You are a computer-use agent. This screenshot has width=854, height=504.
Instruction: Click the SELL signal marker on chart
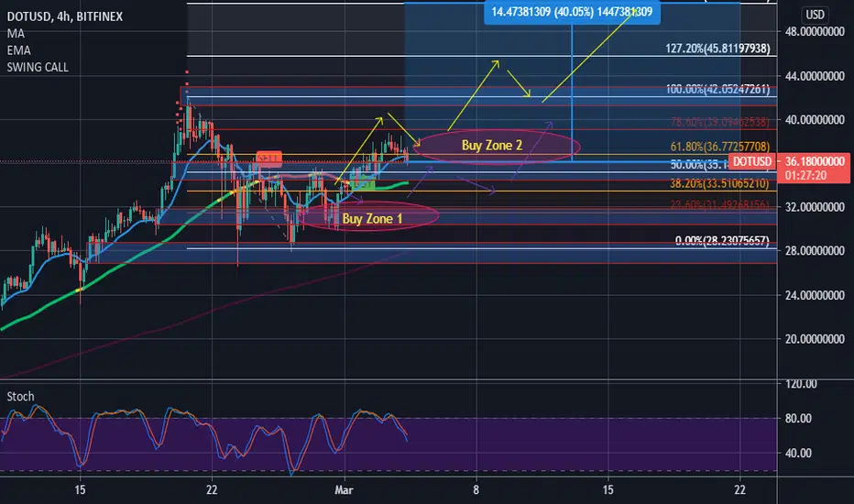[x=269, y=159]
